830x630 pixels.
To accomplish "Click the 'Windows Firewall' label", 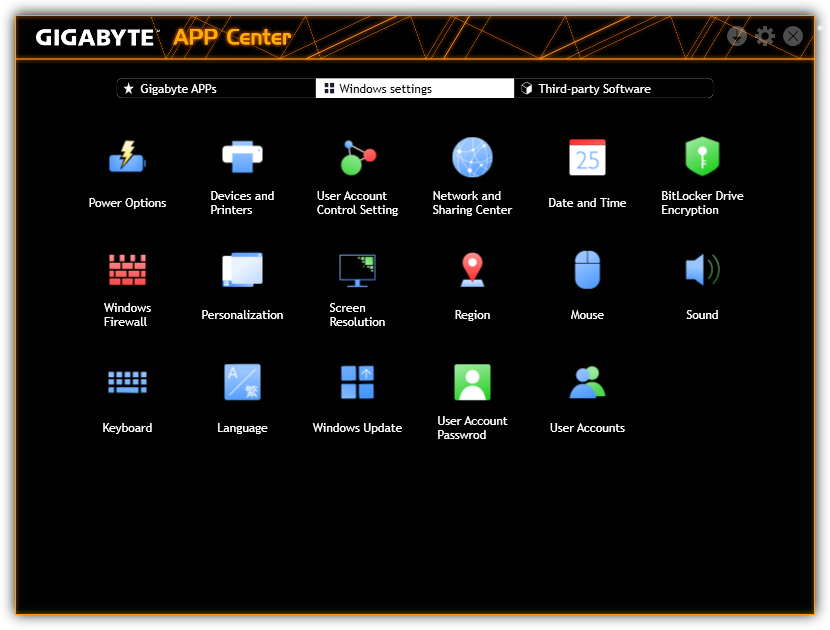I will coord(127,315).
